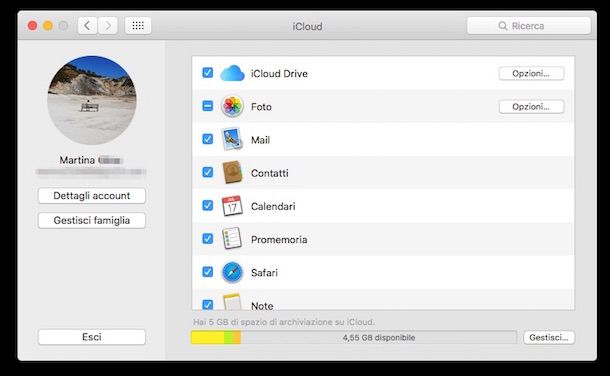This screenshot has height=376, width=610.
Task: Click Gestisci famiglia button
Action: [x=92, y=220]
